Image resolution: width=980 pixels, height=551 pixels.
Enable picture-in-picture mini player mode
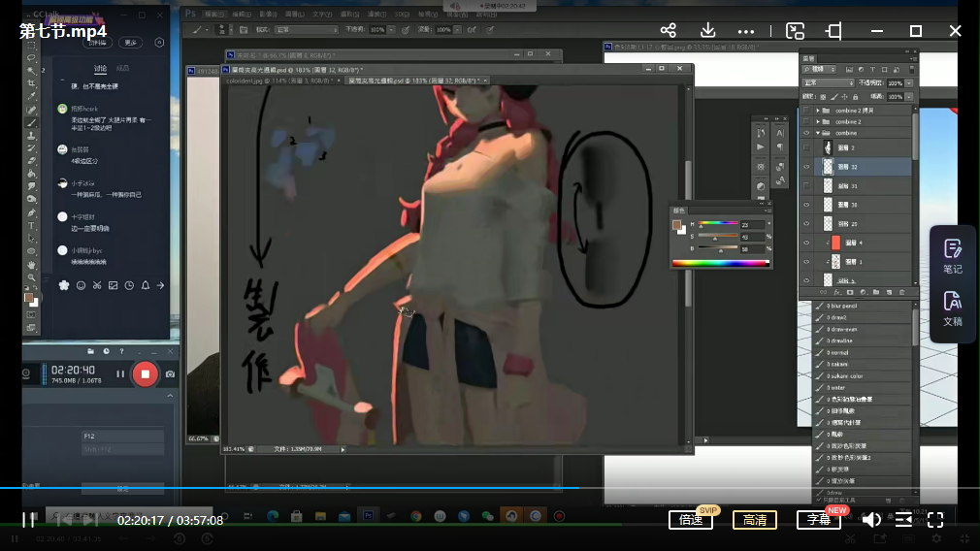pos(795,31)
